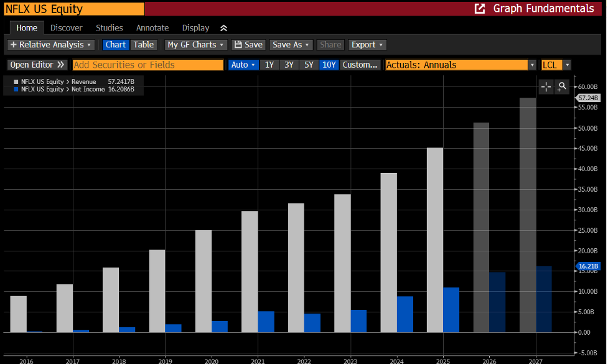
Task: Select the 1Y time range
Action: tap(269, 65)
